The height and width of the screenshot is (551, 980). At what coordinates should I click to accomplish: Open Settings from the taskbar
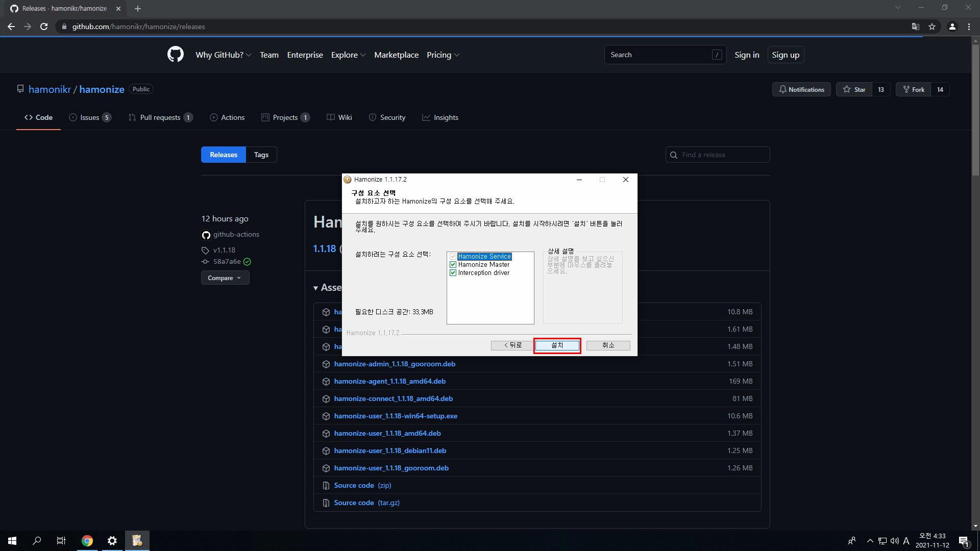(112, 541)
